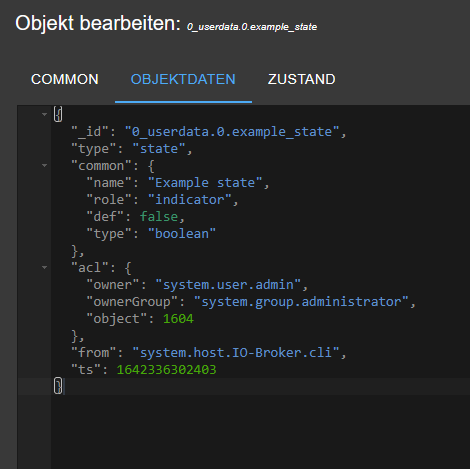
Task: Click the "0_userdata.0.example_state" id value
Action: click(232, 132)
